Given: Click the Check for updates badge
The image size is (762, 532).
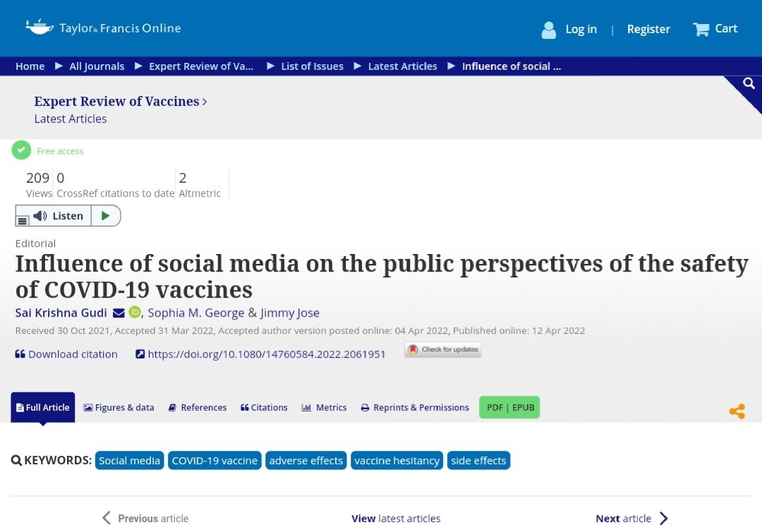Looking at the screenshot, I should [442, 349].
